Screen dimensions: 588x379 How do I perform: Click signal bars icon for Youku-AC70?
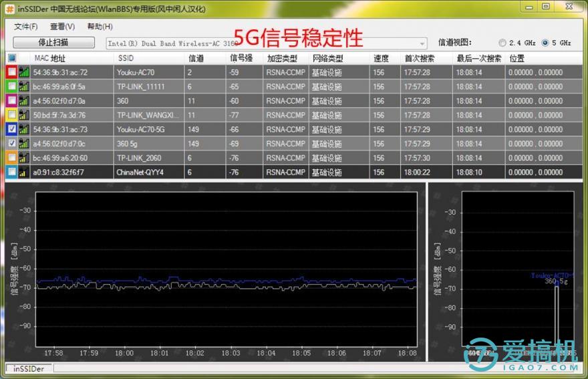click(x=24, y=72)
